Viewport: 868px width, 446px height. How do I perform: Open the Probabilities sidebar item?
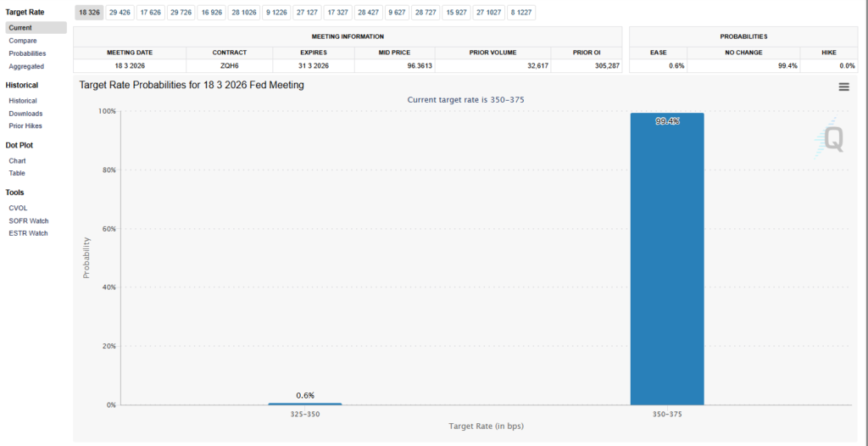tap(27, 53)
